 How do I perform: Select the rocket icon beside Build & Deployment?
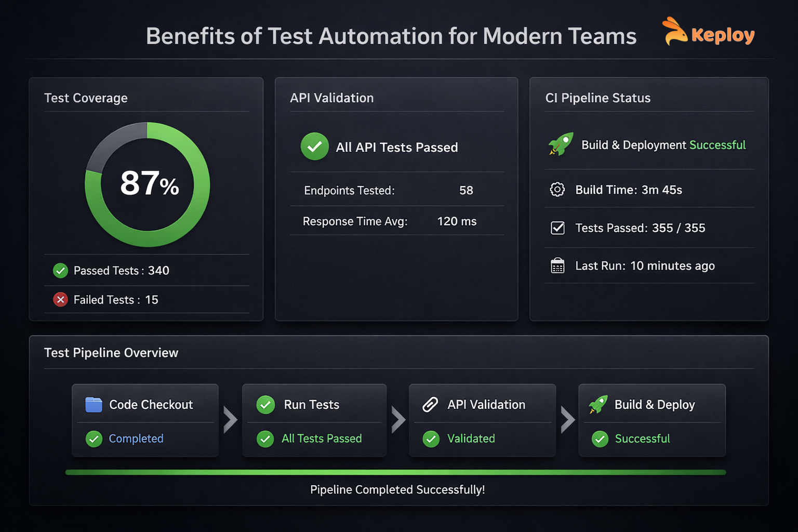560,145
